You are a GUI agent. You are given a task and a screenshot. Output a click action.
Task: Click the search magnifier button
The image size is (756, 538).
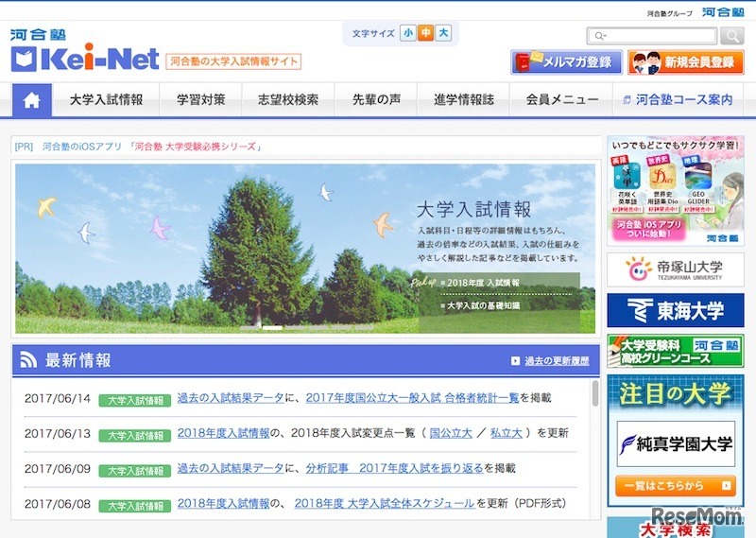tap(731, 36)
